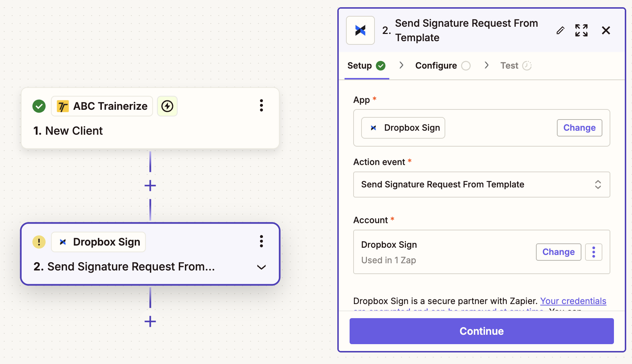632x364 pixels.
Task: Click the green check status on step 1
Action: coord(39,106)
